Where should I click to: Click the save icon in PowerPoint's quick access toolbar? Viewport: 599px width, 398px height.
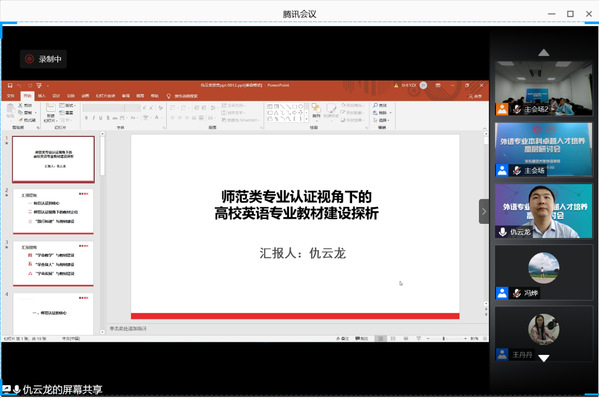pos(10,86)
